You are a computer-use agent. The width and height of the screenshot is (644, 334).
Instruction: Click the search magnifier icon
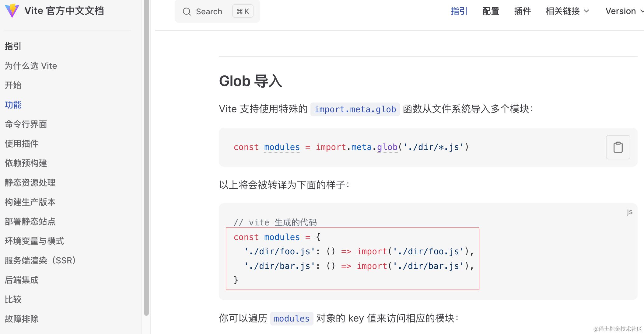click(x=187, y=12)
